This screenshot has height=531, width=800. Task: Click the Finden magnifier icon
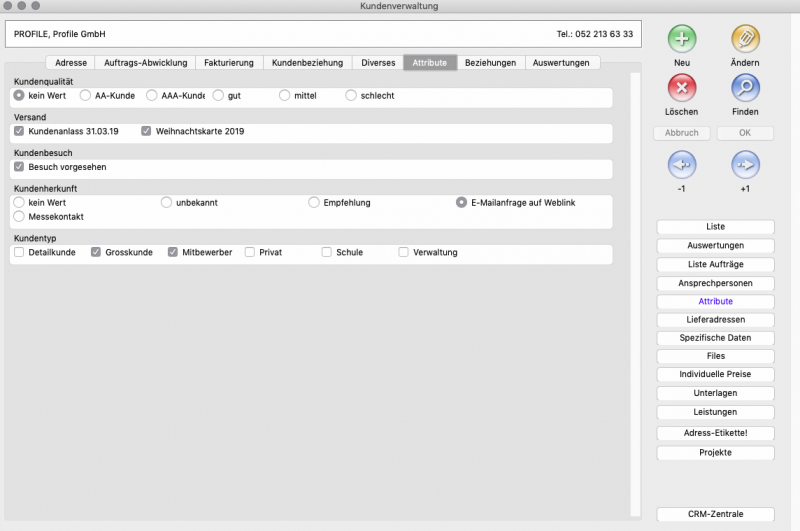point(745,88)
